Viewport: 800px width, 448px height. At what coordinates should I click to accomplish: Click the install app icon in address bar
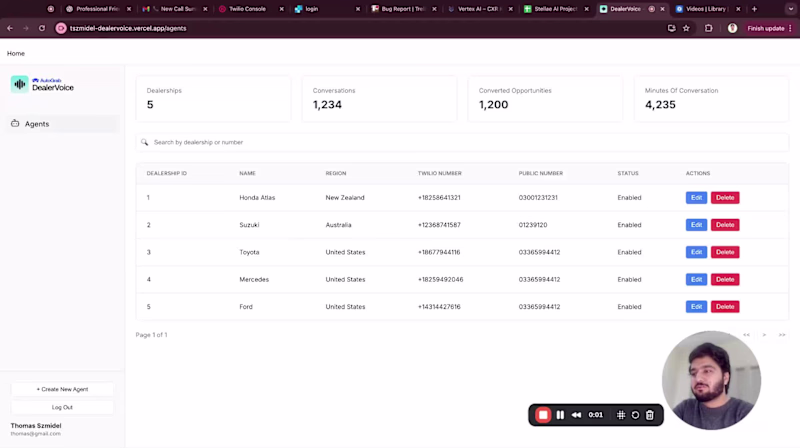click(x=671, y=29)
